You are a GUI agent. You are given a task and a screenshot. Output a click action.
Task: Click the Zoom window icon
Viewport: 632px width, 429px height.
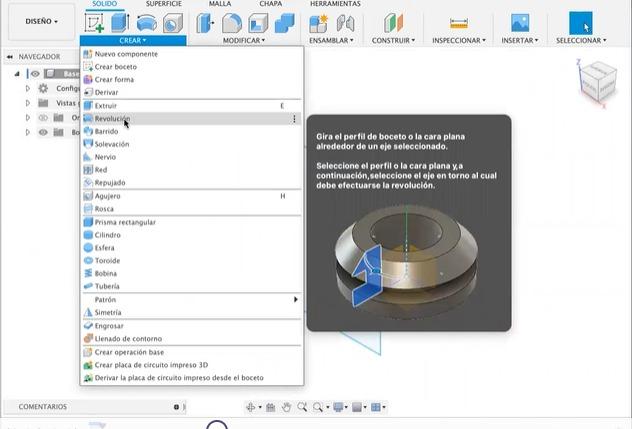(x=302, y=407)
